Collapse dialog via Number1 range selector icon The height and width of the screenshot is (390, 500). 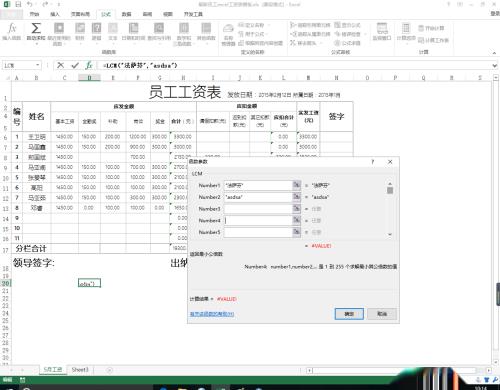296,185
